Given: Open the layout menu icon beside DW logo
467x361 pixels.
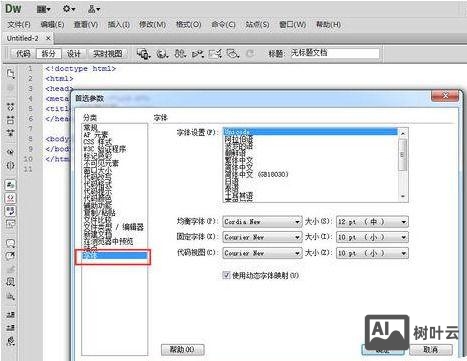Looking at the screenshot, I should (43, 9).
